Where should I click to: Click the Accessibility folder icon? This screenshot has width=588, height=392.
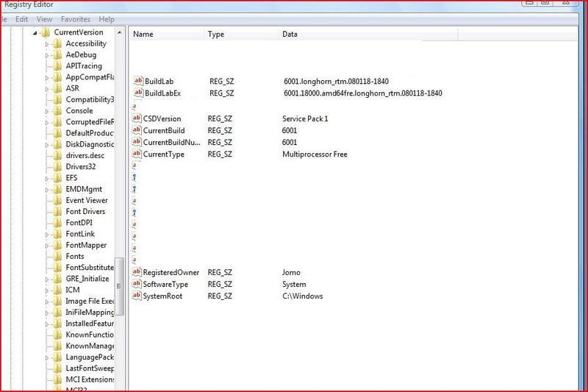coord(57,44)
